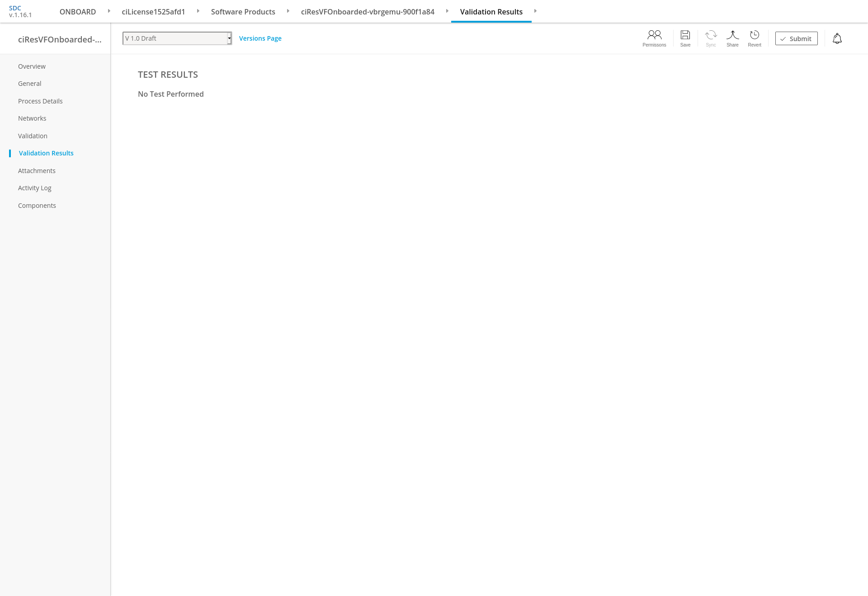Select Overview in sidebar
The height and width of the screenshot is (596, 868).
pyautogui.click(x=32, y=66)
